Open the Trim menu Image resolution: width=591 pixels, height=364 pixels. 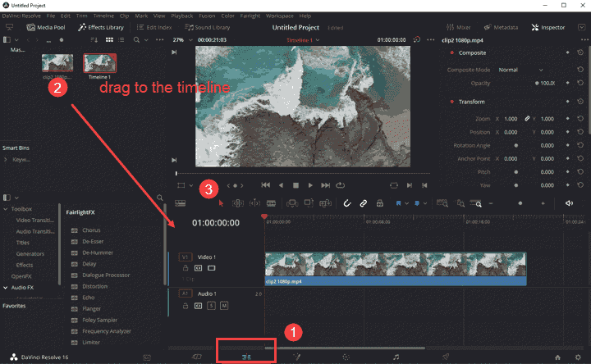point(81,16)
